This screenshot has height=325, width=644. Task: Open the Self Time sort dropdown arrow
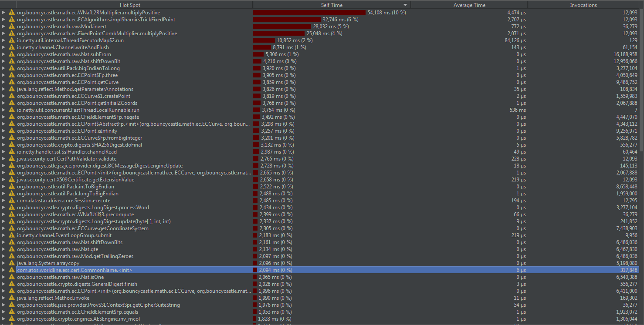(x=405, y=5)
